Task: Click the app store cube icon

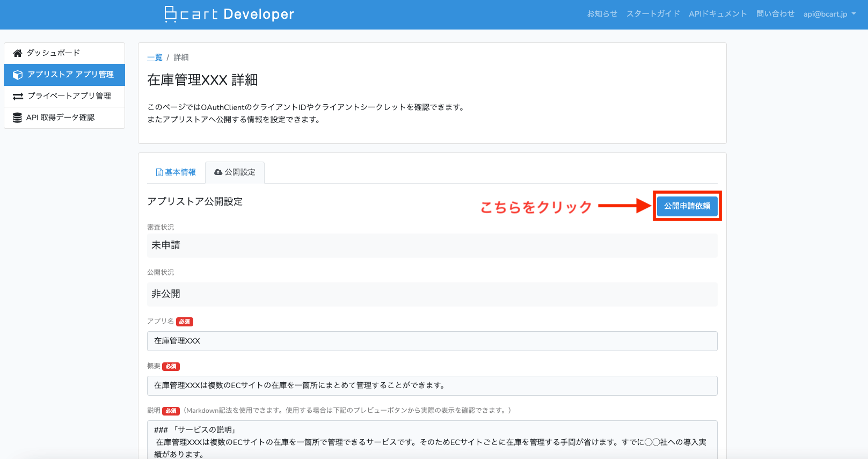Action: pyautogui.click(x=18, y=75)
